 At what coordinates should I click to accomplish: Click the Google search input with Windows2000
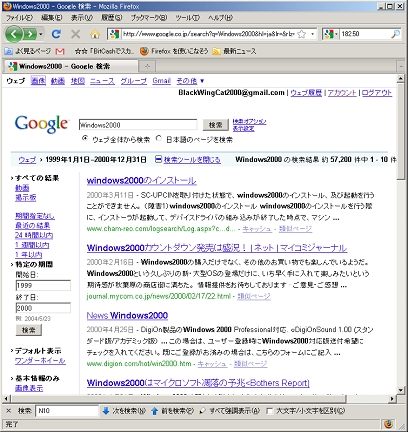tap(138, 125)
